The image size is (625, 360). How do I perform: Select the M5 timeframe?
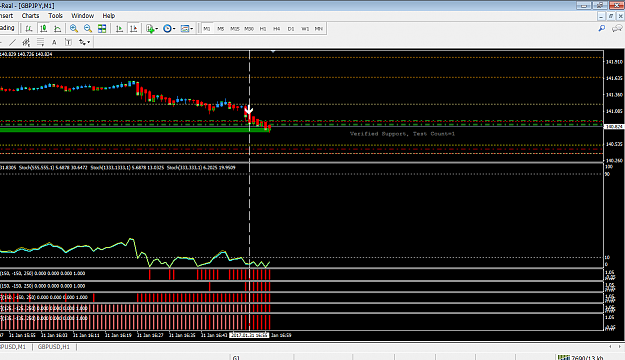click(220, 29)
